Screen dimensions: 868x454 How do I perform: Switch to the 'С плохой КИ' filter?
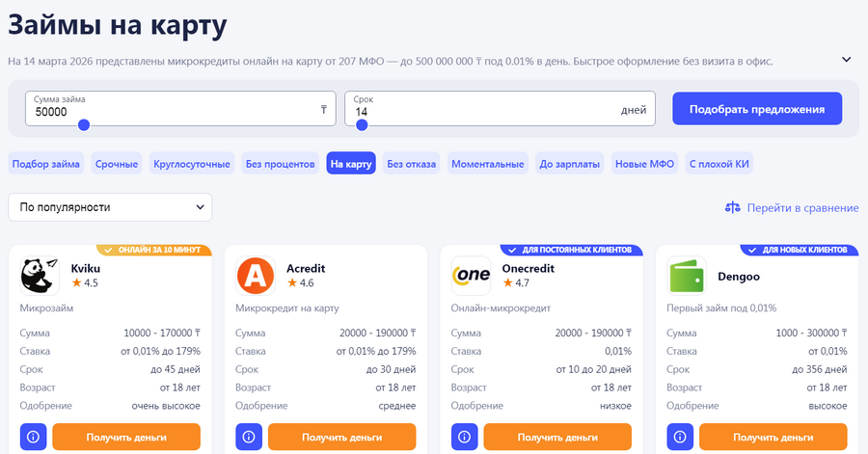(x=719, y=164)
